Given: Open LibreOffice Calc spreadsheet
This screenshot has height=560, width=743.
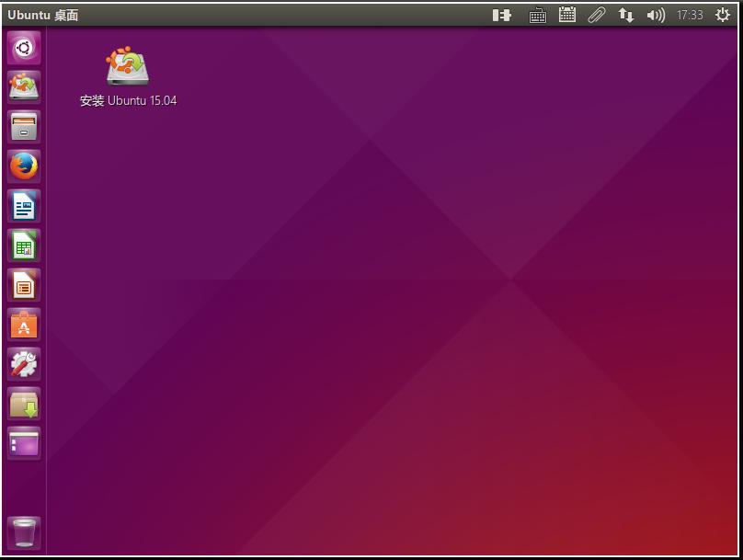Looking at the screenshot, I should [24, 246].
